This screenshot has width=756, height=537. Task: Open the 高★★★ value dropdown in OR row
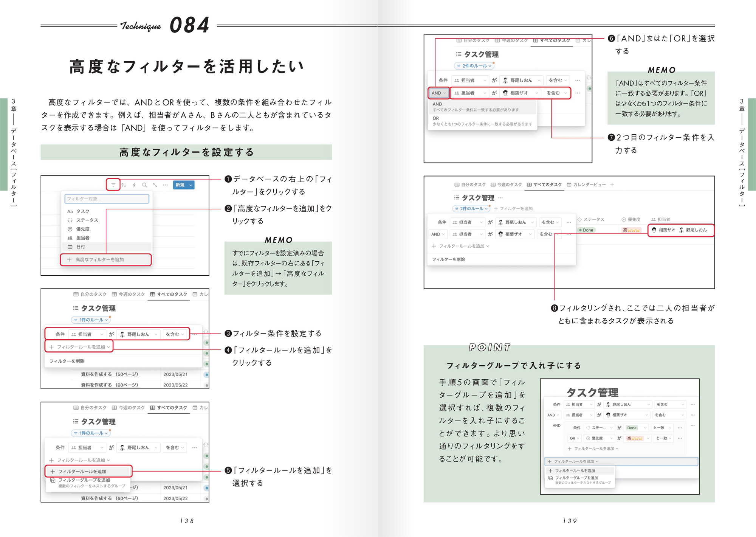point(637,438)
